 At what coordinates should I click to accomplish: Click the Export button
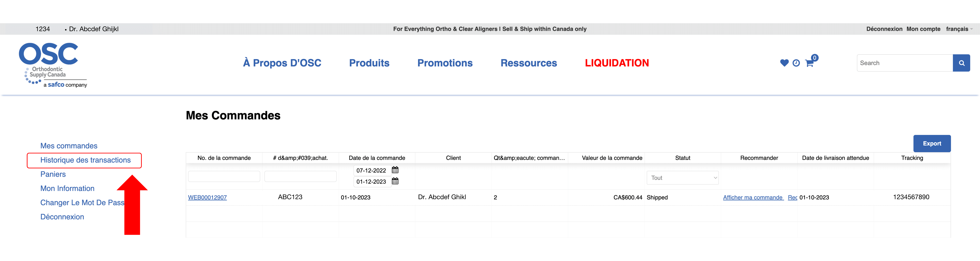[932, 144]
